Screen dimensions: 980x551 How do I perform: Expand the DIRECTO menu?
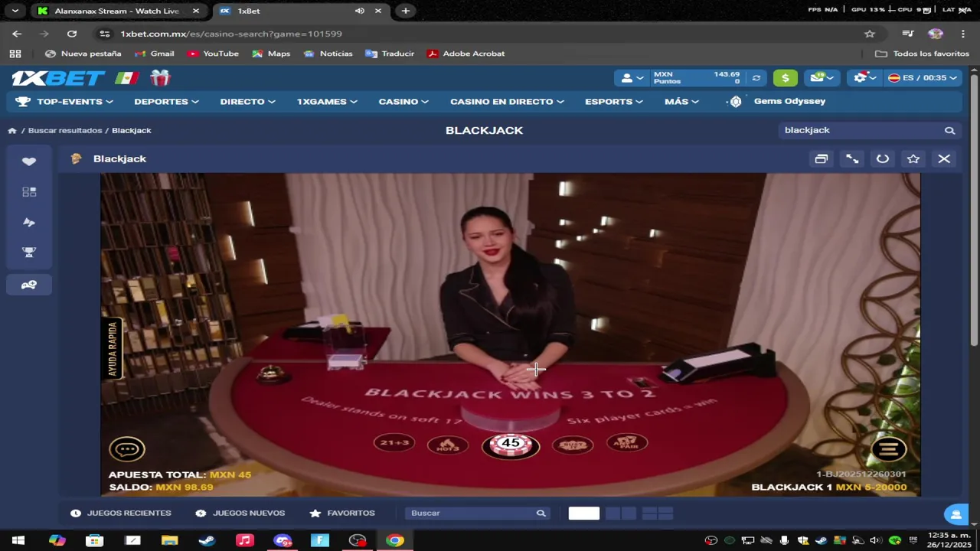(x=247, y=102)
